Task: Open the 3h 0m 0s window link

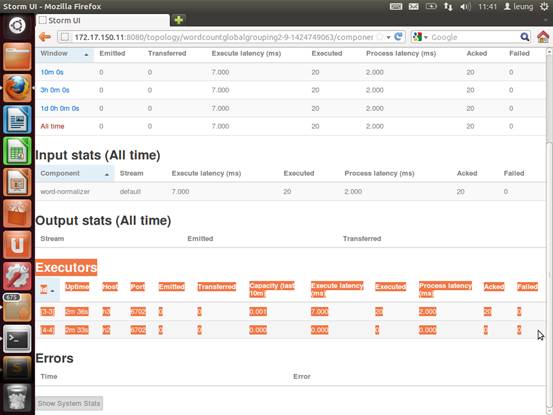Action: [55, 90]
